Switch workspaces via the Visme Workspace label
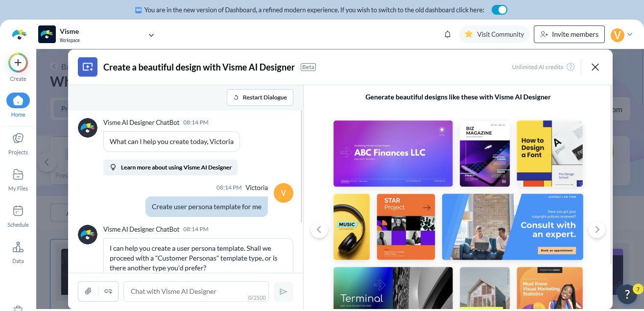Viewport: 644px width, 311px height. (x=69, y=34)
